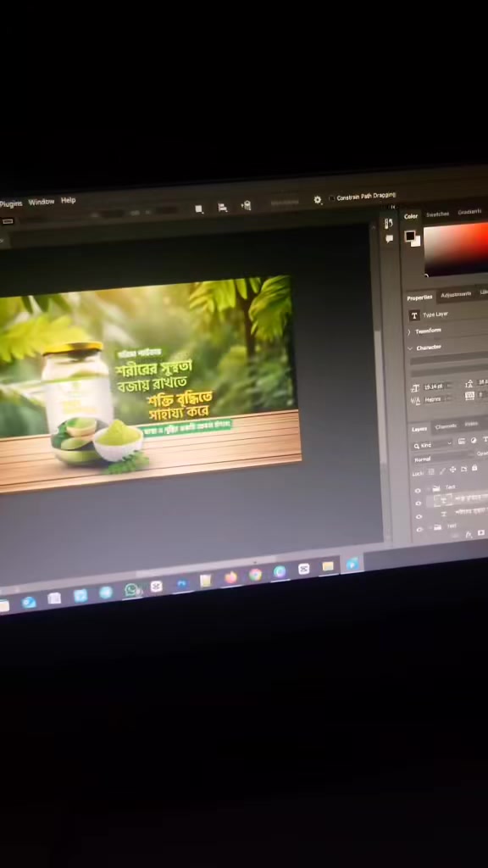Toggle Constrain Path Dragging checkbox

point(332,198)
